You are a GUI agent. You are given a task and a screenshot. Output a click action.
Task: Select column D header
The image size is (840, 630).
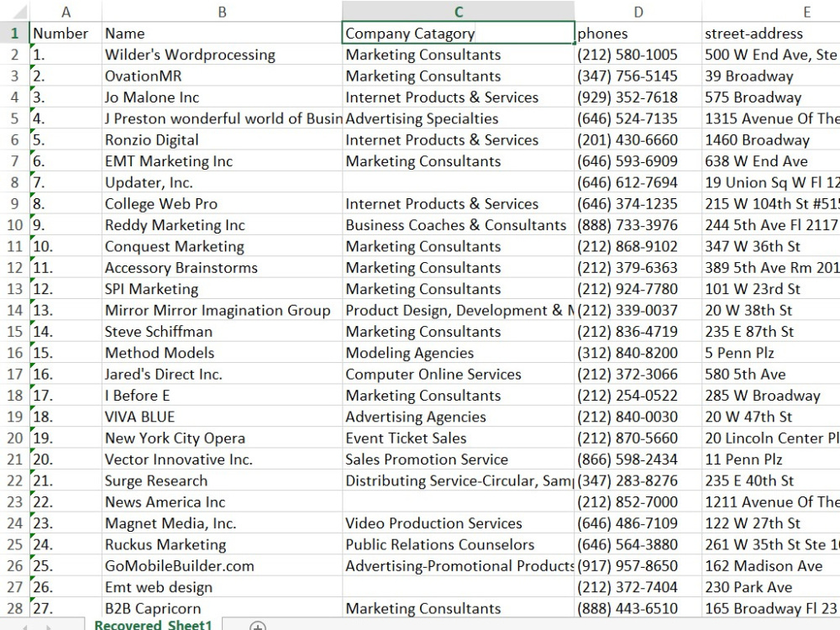(x=638, y=12)
